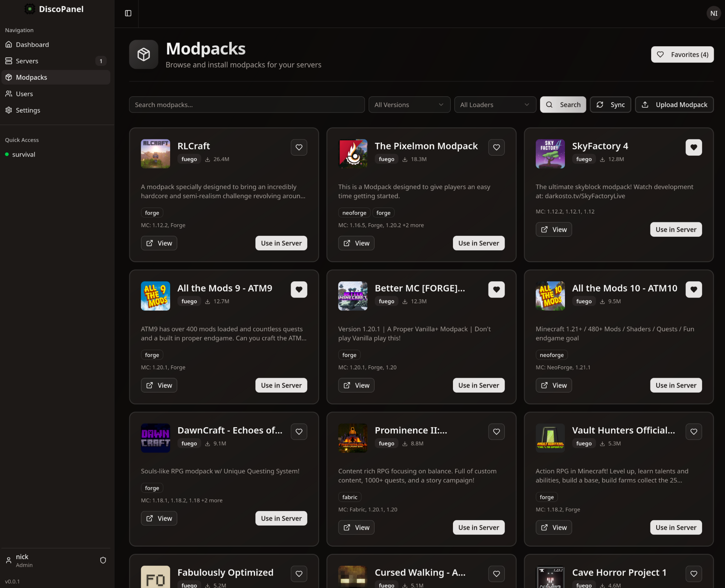Use The Pixelmon Modpack in Server

(x=479, y=243)
